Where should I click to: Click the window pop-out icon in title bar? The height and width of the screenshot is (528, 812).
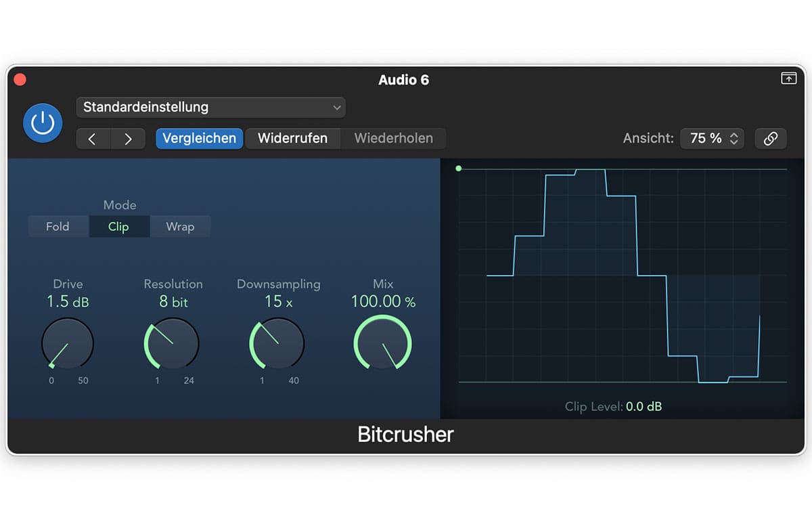[788, 79]
